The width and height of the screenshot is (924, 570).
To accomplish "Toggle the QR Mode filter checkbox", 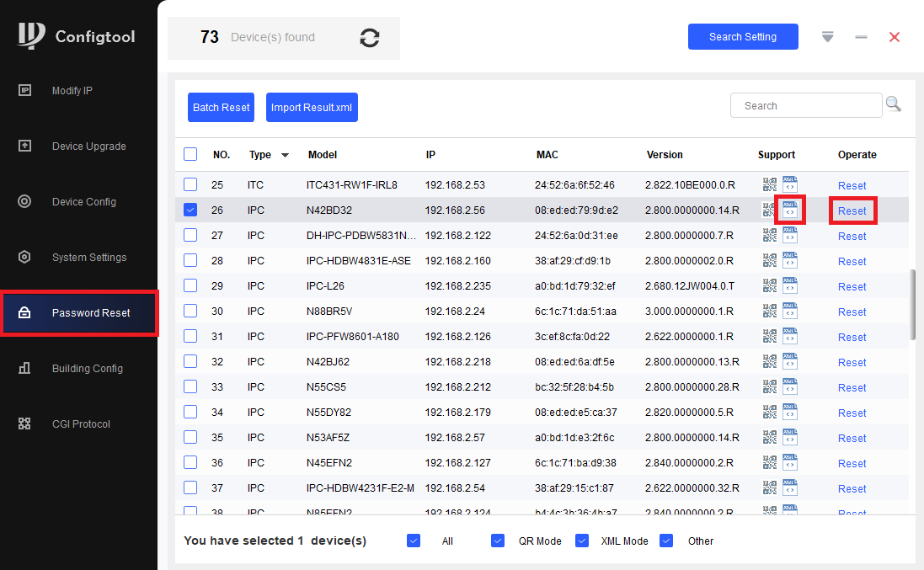I will [498, 541].
